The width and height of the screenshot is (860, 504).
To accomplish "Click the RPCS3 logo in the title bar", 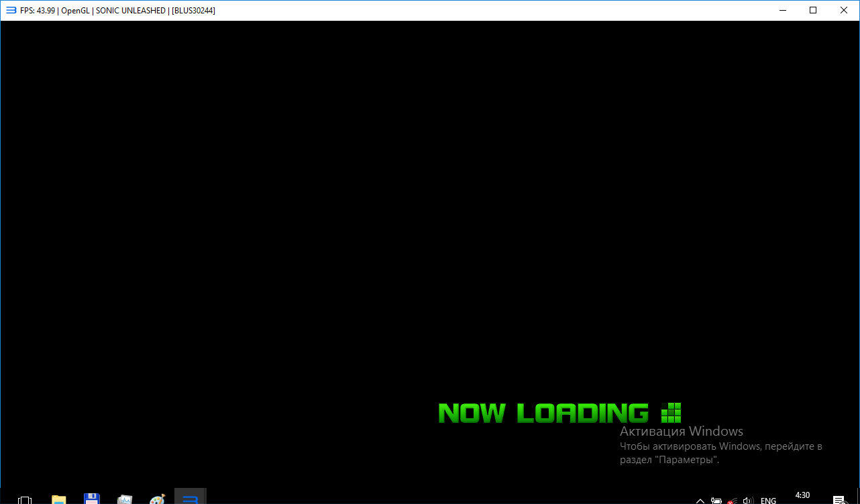I will point(11,10).
